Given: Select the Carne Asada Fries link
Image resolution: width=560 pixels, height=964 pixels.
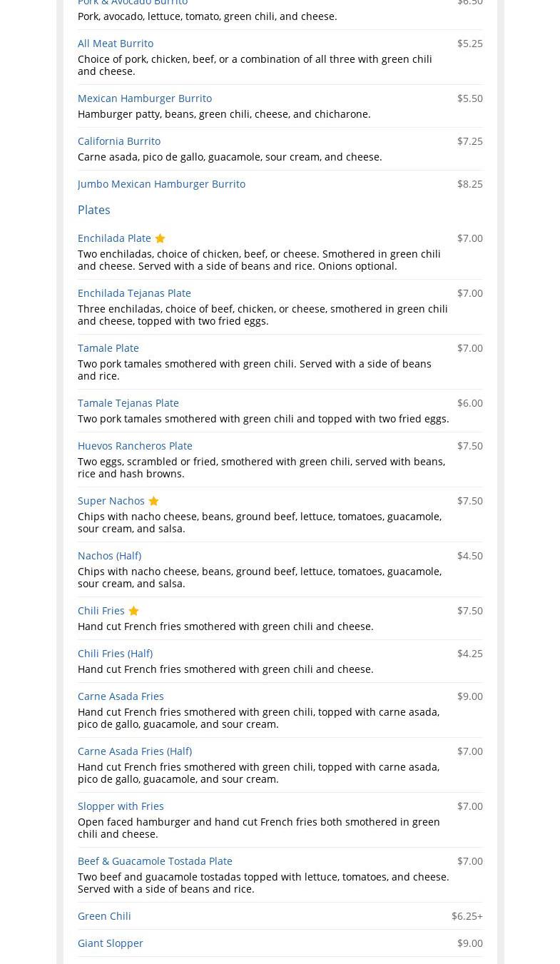Looking at the screenshot, I should click(x=121, y=696).
